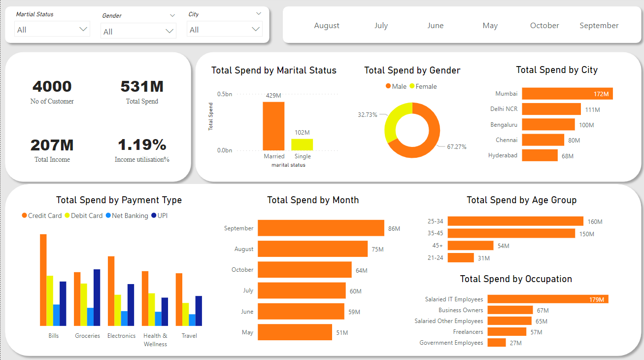Pick the May tile in the month slicer
This screenshot has height=360, width=644.
point(490,26)
